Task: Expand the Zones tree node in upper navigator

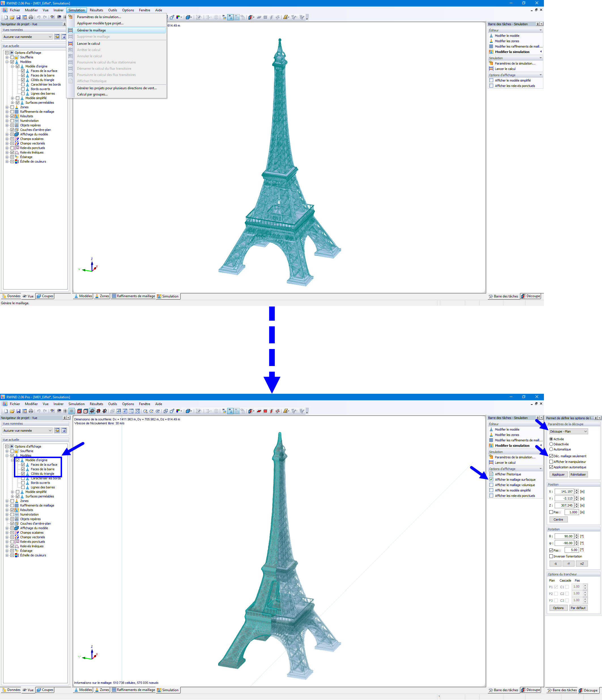Action: (7, 107)
